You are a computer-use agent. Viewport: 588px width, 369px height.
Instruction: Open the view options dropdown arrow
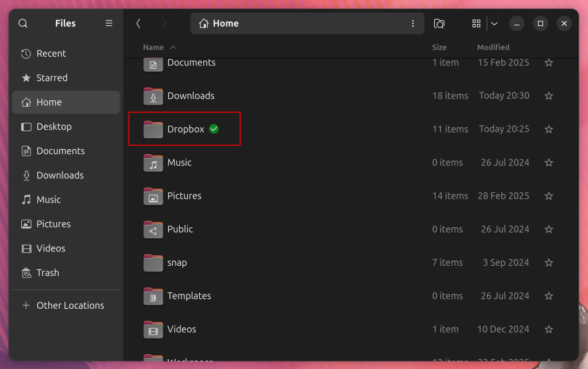tap(494, 24)
